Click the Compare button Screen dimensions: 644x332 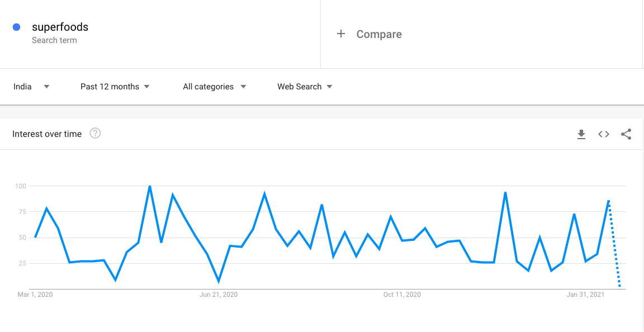(x=379, y=34)
